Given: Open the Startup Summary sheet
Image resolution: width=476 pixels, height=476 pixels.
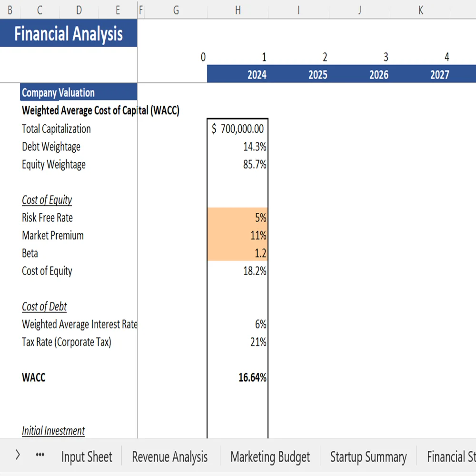Looking at the screenshot, I should coord(368,456).
